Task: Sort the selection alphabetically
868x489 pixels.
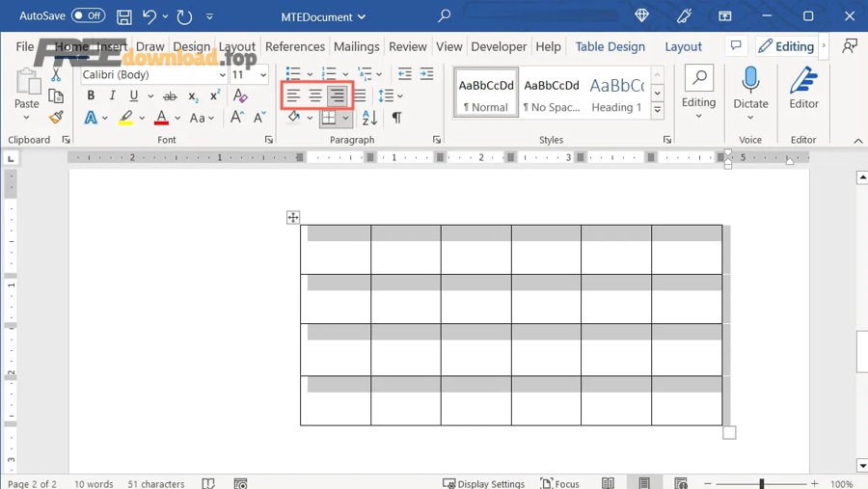Action: pos(369,118)
